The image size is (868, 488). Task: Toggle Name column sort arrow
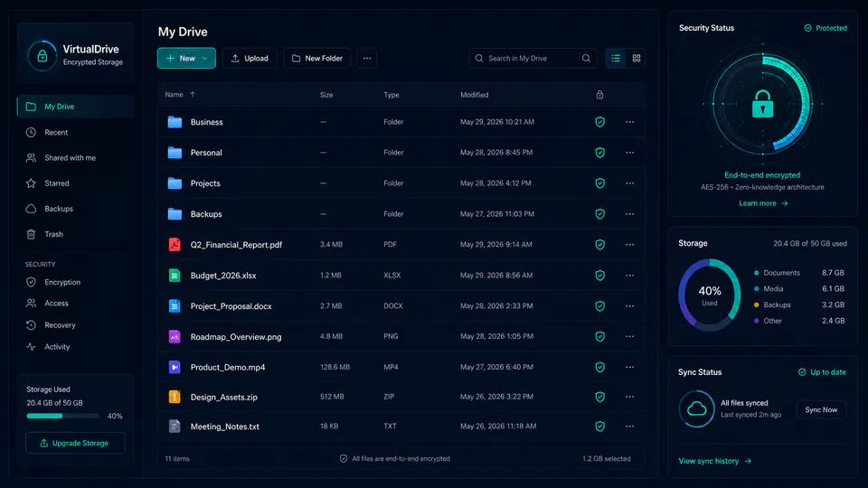[193, 95]
